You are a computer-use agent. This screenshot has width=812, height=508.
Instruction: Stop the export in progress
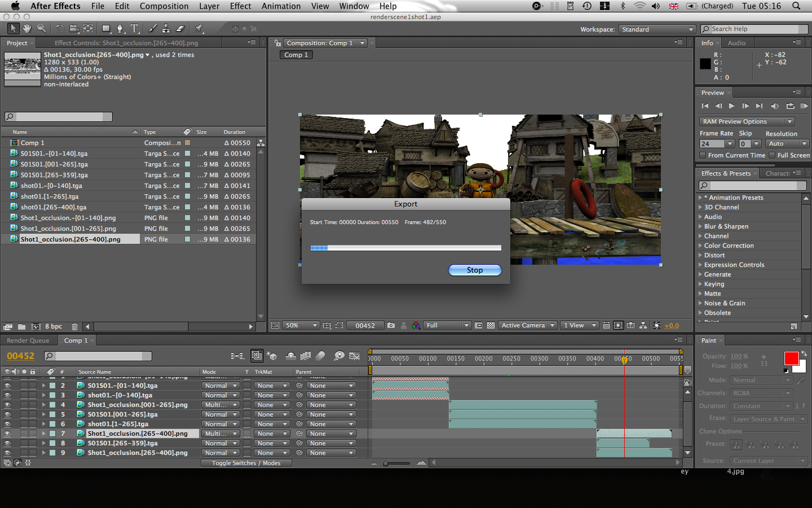tap(474, 270)
